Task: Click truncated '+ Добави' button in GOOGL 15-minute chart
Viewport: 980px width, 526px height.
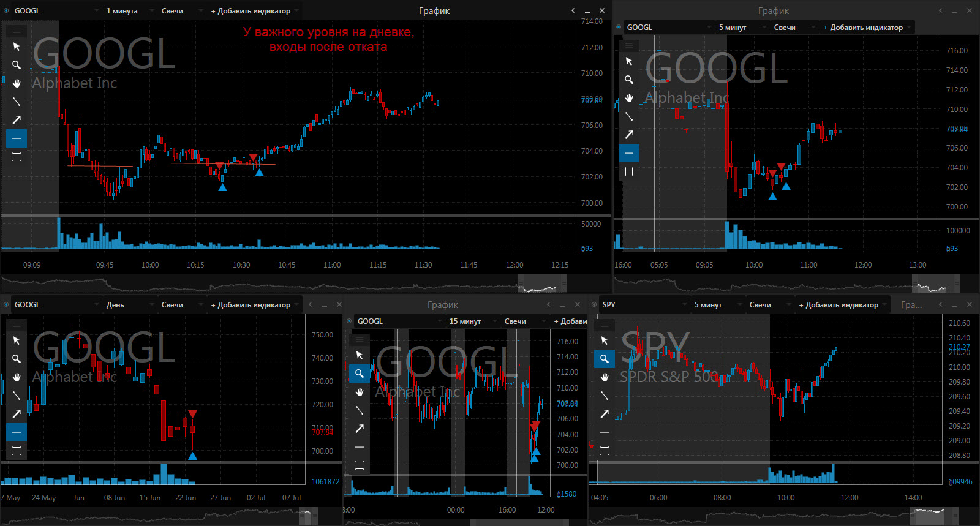Action: point(570,321)
